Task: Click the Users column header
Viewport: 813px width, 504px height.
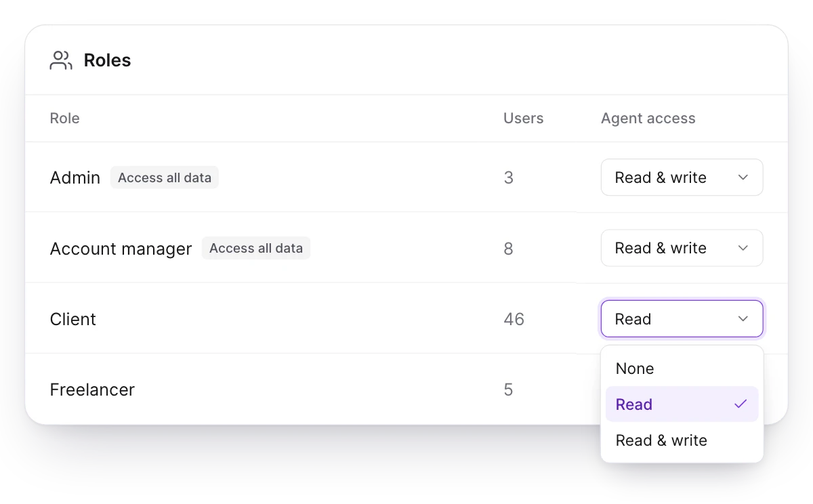Action: tap(523, 119)
